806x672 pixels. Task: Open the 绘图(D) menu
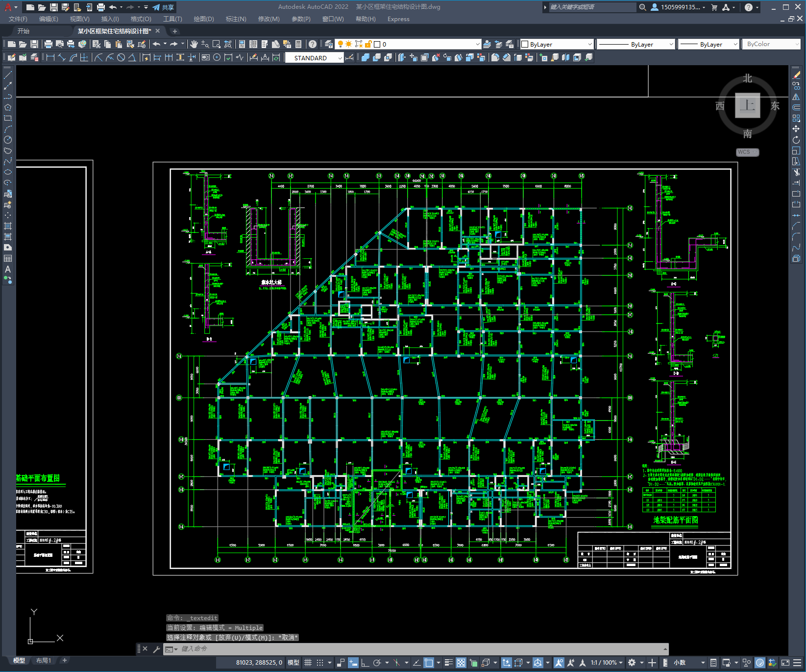(x=204, y=19)
